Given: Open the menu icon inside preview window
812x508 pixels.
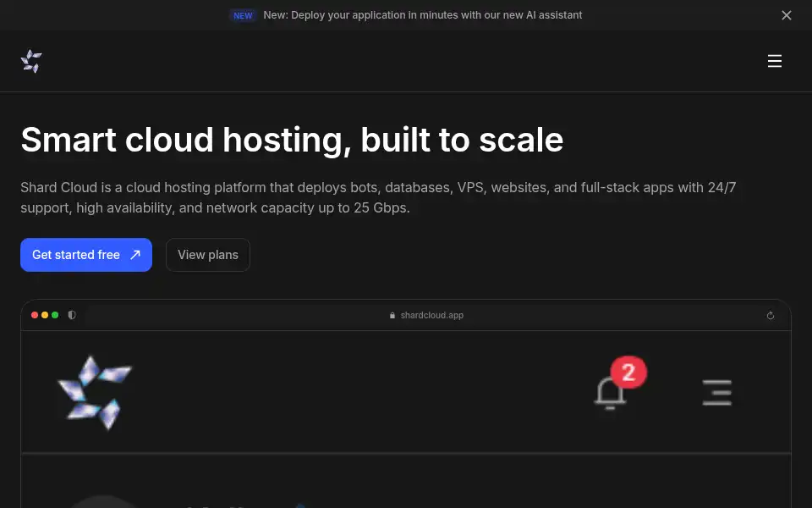Looking at the screenshot, I should pyautogui.click(x=716, y=392).
